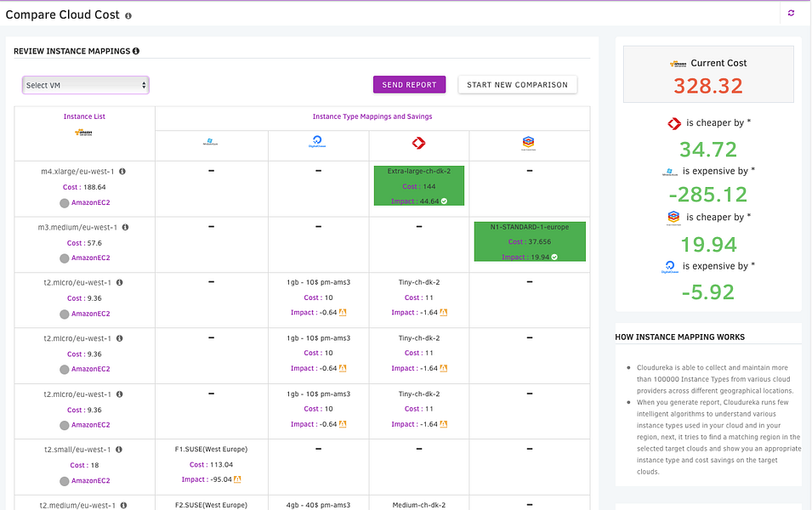Click Azure logo beside is expensive by
812x510 pixels.
tap(670, 172)
